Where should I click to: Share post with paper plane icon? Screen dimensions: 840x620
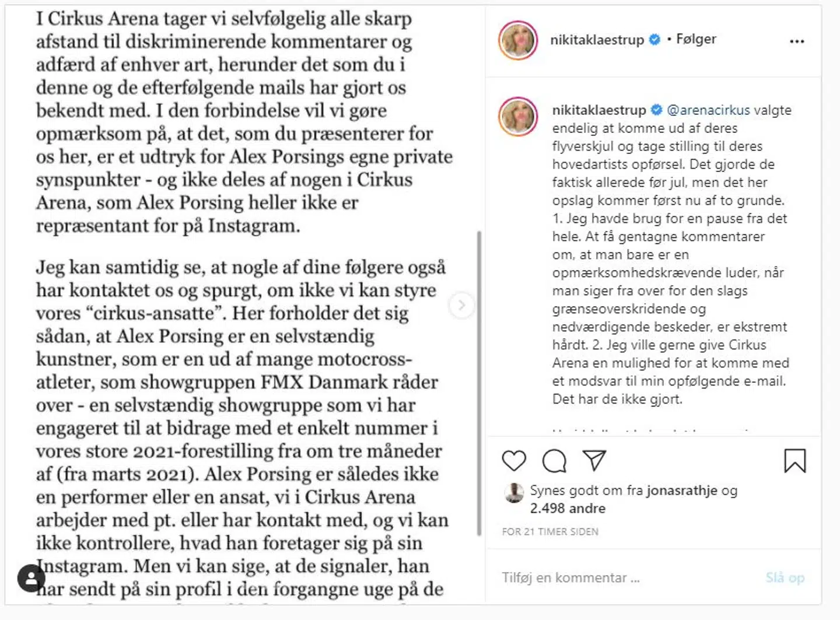[x=594, y=461]
